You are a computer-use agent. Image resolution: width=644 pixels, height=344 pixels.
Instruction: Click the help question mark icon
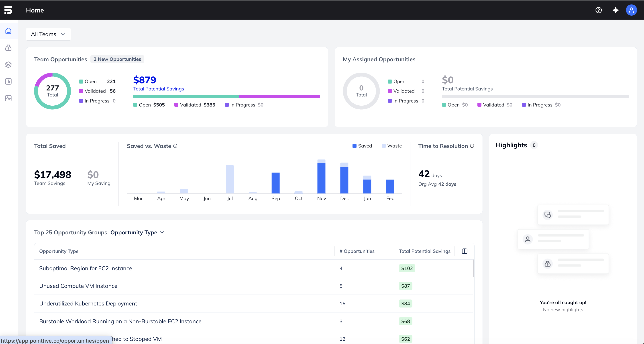coord(599,10)
